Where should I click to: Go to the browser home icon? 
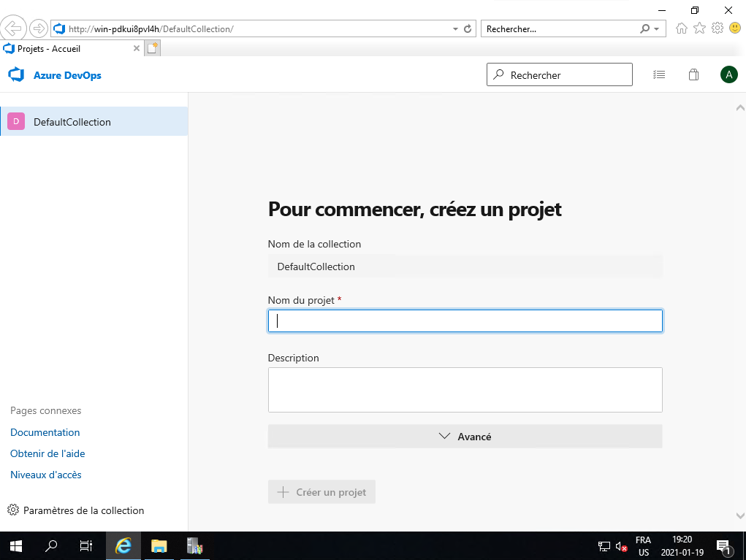[x=682, y=28]
